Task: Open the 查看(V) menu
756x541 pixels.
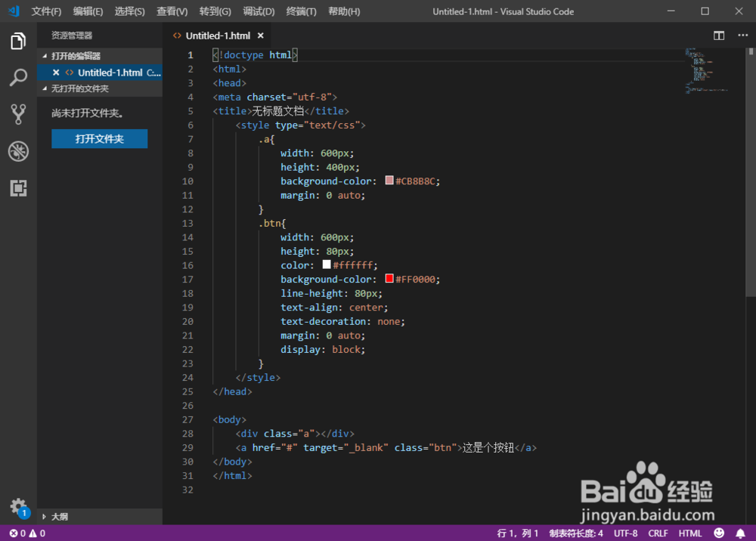Action: pyautogui.click(x=172, y=11)
